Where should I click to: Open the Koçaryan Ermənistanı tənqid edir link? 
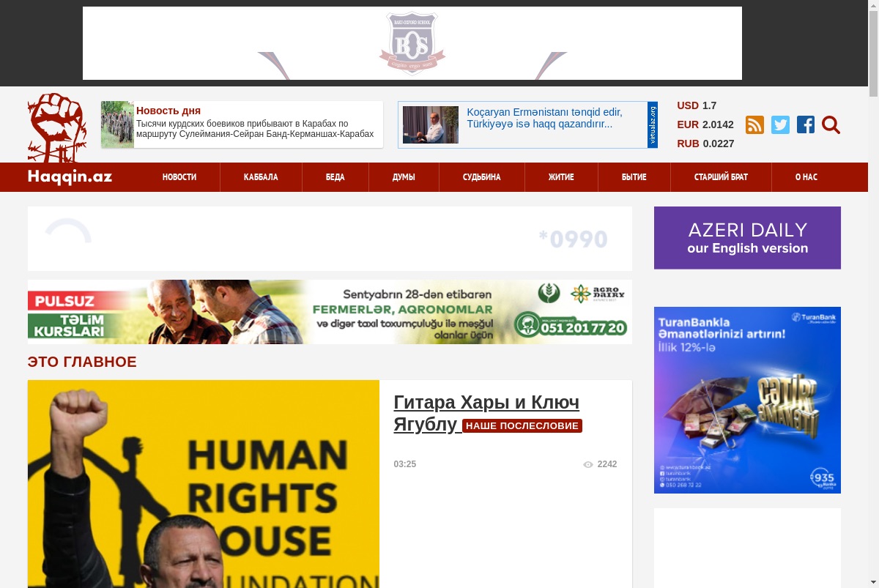pyautogui.click(x=544, y=118)
